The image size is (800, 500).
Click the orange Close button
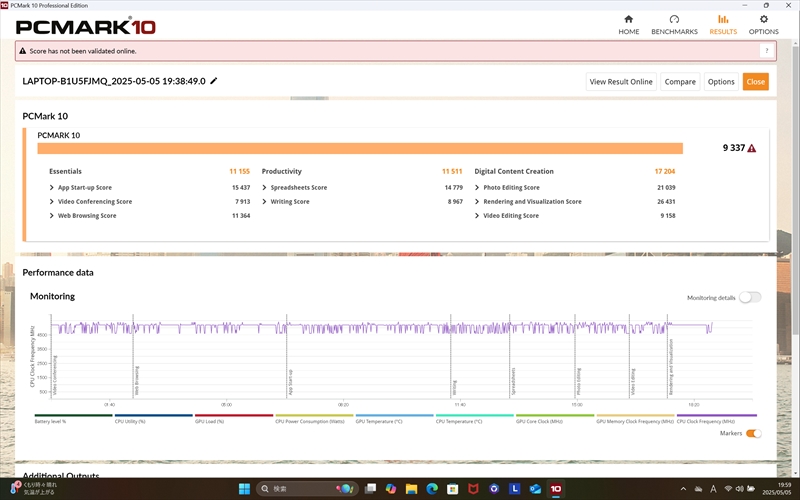(755, 82)
